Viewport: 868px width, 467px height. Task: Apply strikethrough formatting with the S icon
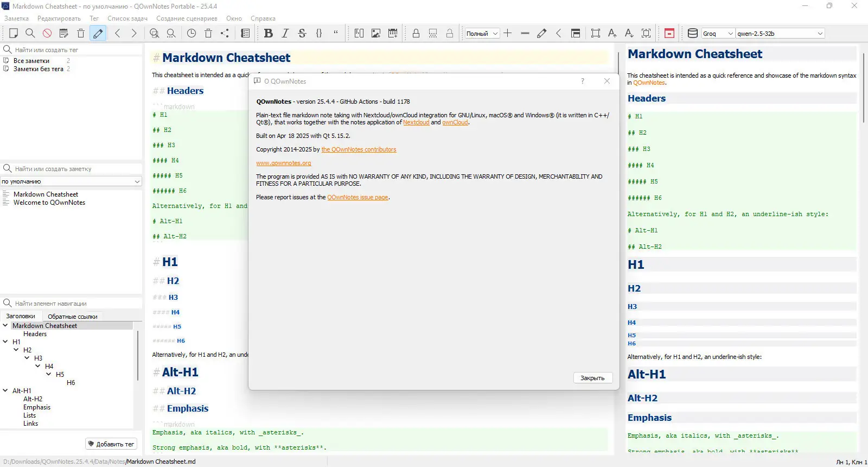(x=302, y=33)
